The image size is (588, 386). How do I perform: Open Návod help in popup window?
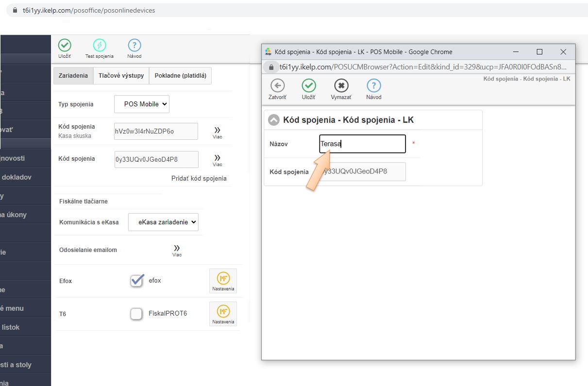pos(373,86)
